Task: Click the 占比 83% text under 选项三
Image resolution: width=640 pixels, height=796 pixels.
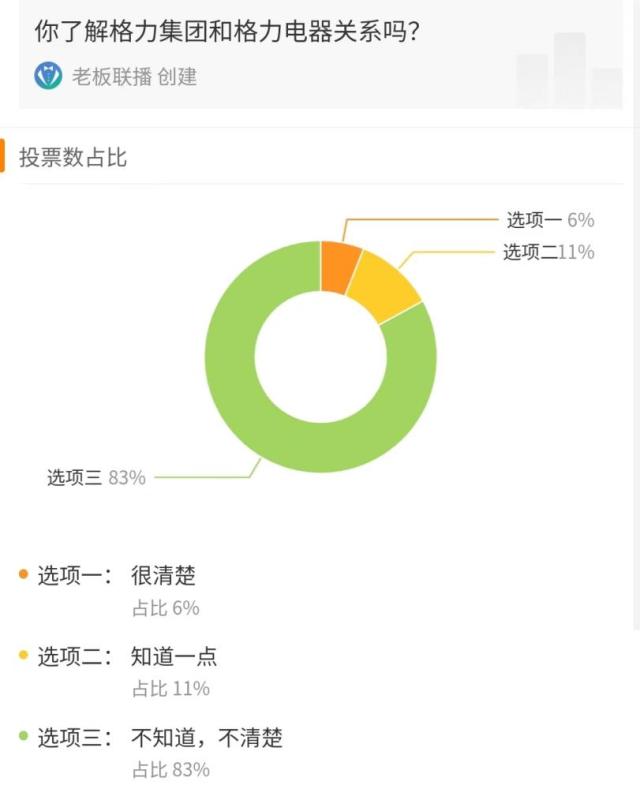Action: 171,770
